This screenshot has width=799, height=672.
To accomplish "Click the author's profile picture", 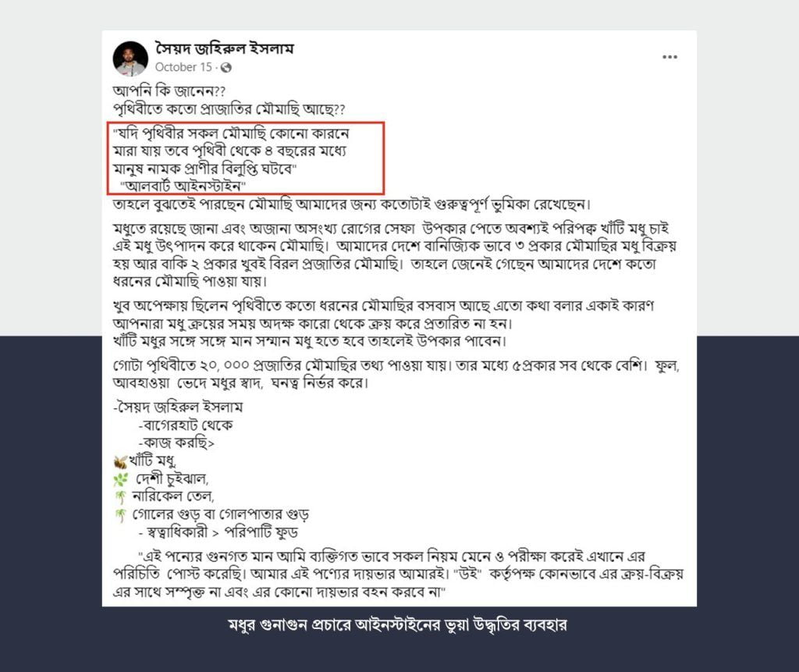I will 130,58.
